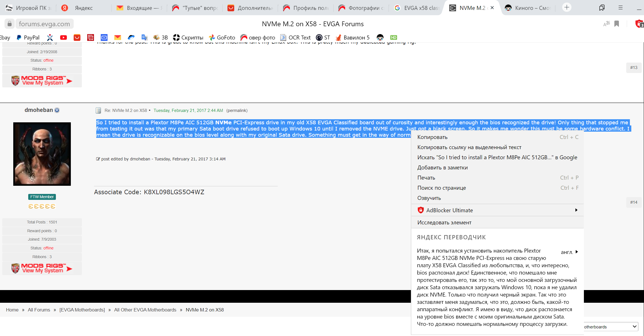The height and width of the screenshot is (336, 644).
Task: Open the OCR Text bookmark
Action: 295,37
